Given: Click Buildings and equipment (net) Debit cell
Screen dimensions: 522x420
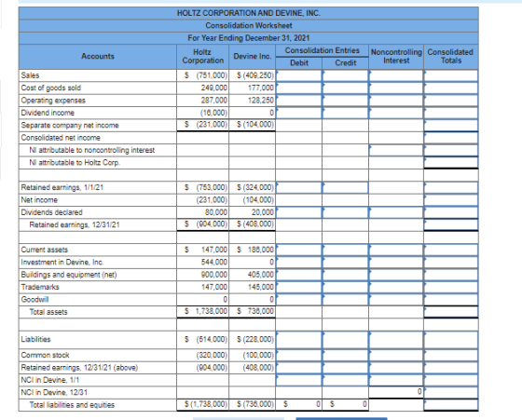Looking at the screenshot, I should (x=299, y=275).
